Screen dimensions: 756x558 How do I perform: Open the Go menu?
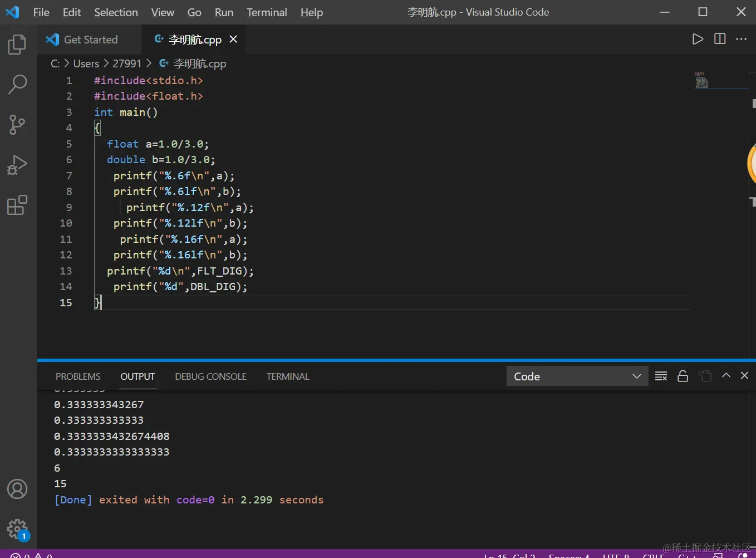click(x=194, y=12)
